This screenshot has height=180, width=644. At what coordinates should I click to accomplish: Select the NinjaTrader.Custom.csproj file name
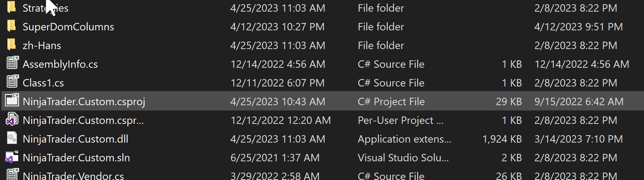click(84, 102)
